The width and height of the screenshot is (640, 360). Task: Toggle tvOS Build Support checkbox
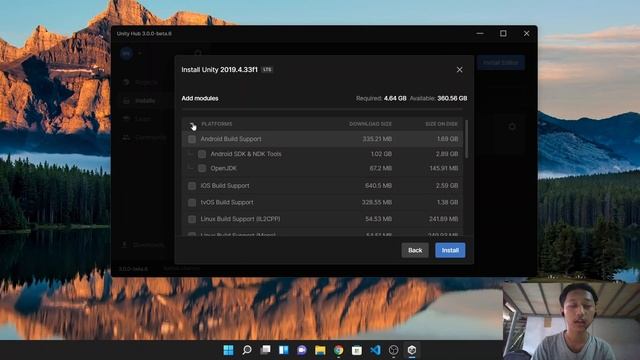192,202
